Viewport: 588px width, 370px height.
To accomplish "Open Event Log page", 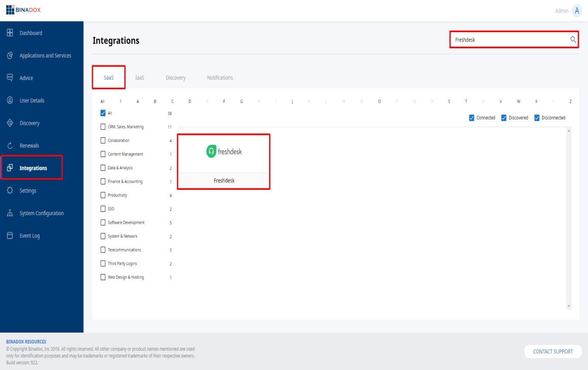I will [30, 236].
